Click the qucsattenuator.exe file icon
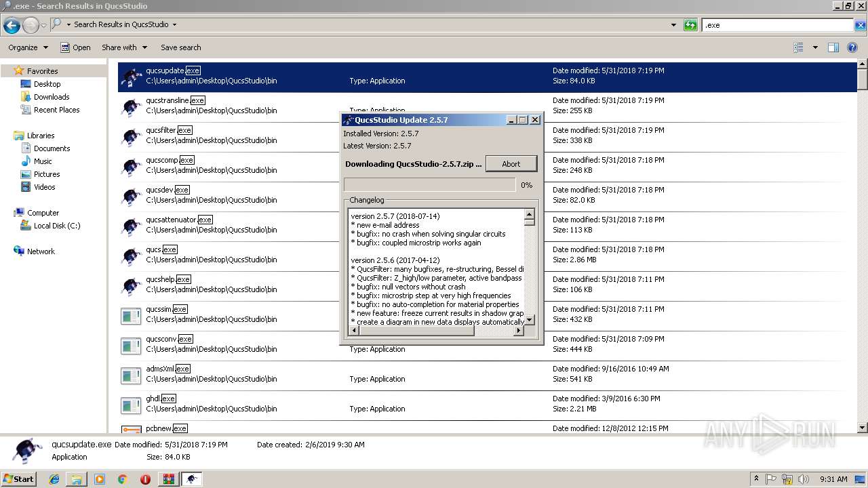 tap(131, 226)
